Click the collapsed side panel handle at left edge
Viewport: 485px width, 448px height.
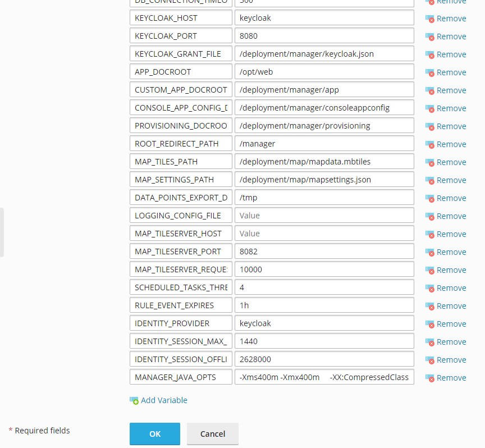(2, 232)
